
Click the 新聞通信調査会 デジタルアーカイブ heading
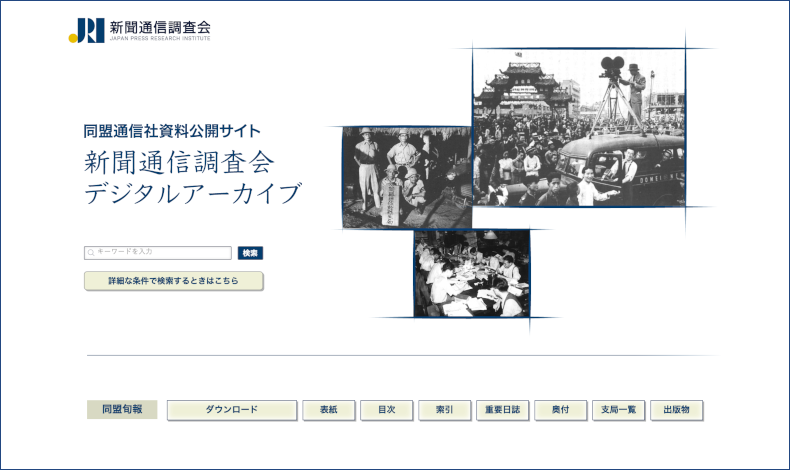coord(192,177)
